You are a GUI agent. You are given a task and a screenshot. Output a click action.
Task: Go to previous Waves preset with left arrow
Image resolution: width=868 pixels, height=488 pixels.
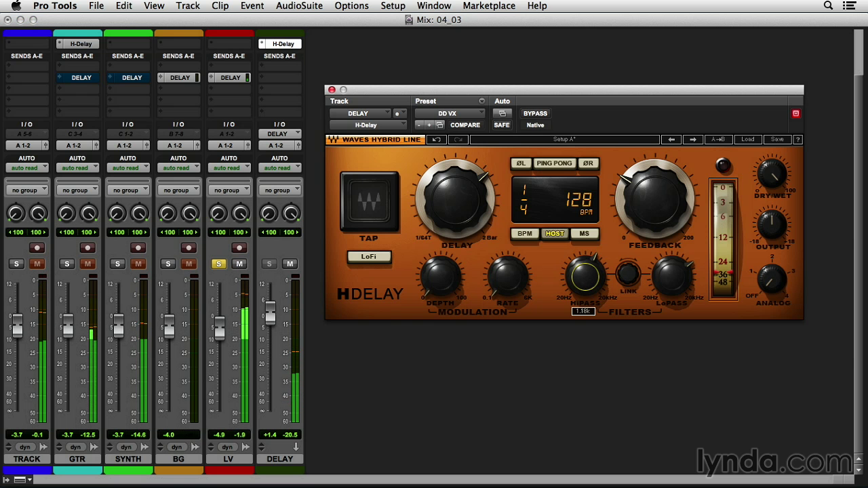click(671, 140)
